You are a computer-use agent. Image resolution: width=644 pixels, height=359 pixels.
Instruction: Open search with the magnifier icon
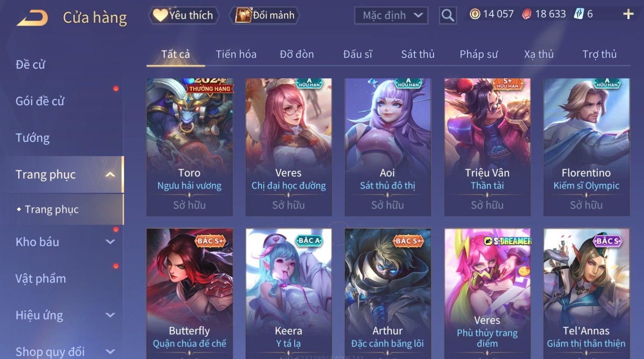click(448, 15)
